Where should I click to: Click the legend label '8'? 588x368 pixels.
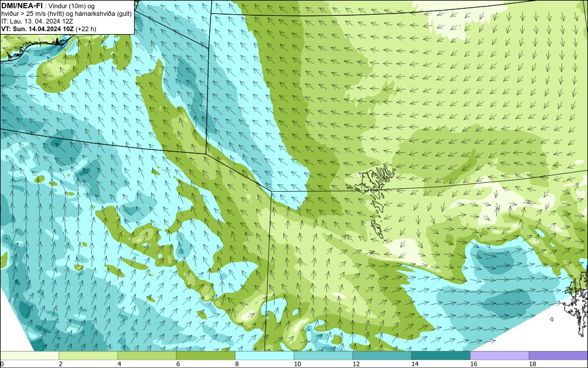(x=237, y=364)
